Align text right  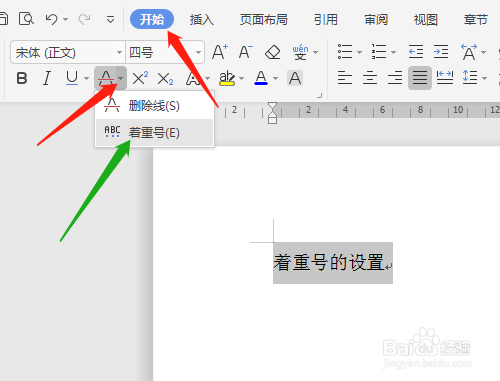click(x=395, y=78)
